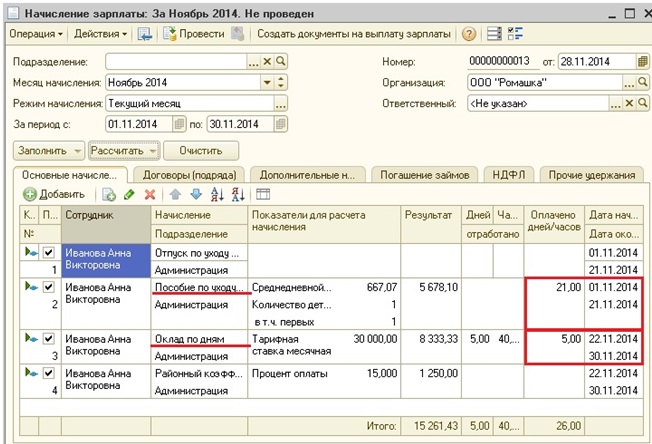Sort descending with Я-A icon

238,194
